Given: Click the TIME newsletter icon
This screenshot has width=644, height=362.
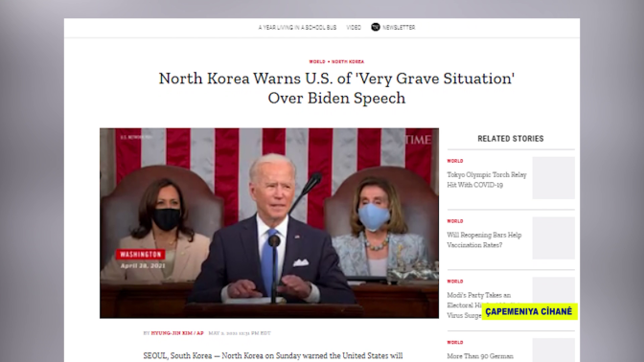Looking at the screenshot, I should 376,27.
